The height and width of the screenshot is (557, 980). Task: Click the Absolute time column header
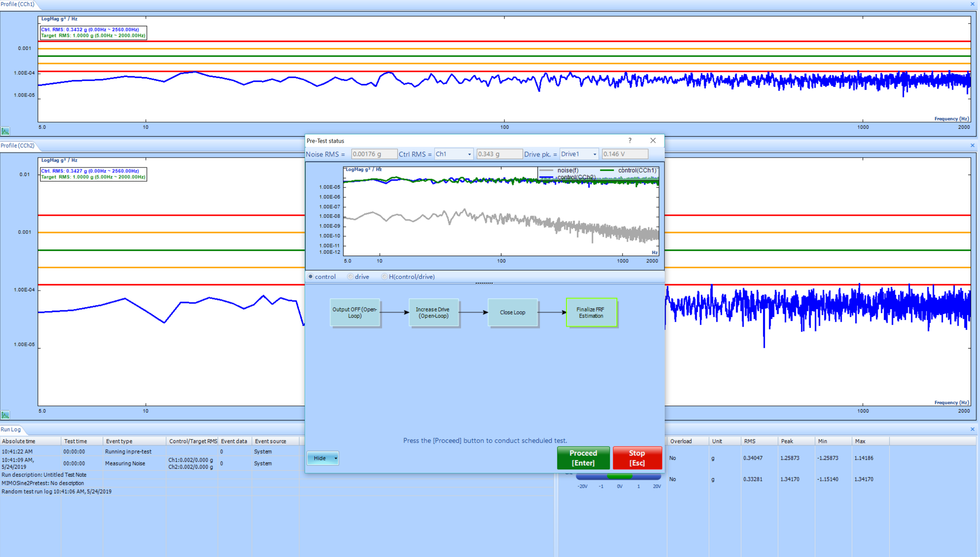(30, 441)
